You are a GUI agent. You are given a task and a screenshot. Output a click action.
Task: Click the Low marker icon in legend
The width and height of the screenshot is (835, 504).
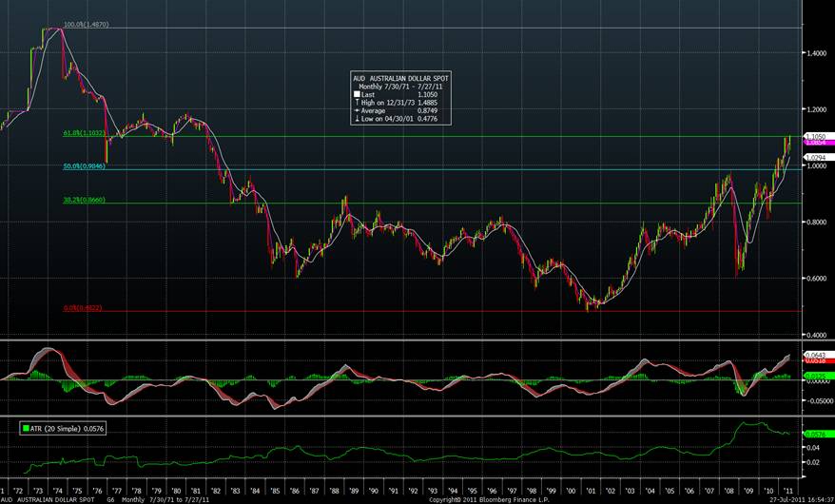pos(358,117)
